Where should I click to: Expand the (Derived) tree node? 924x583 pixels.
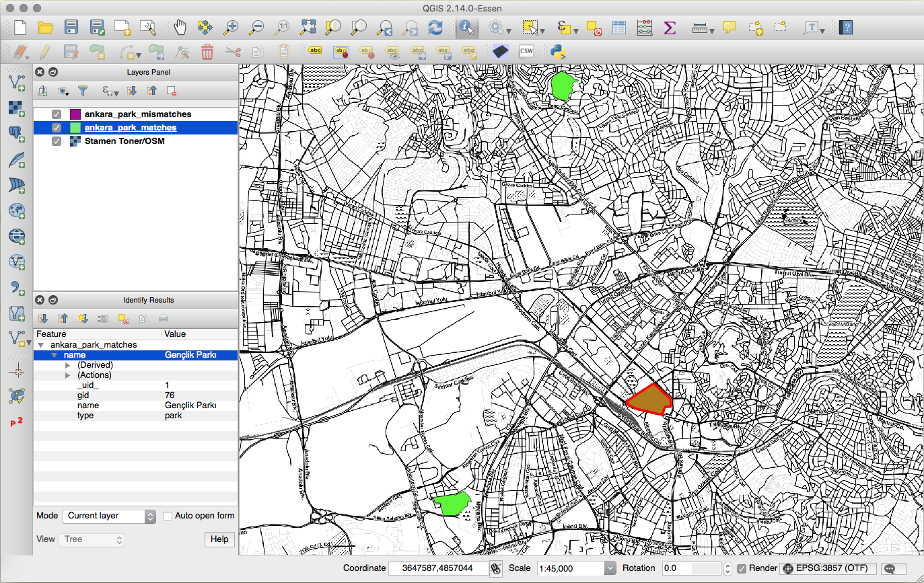click(x=67, y=365)
